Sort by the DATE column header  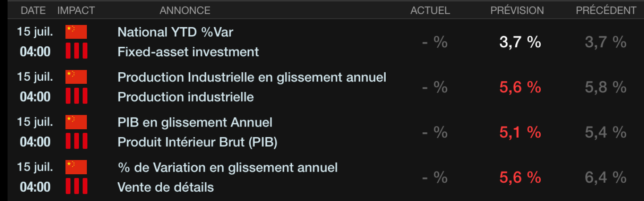[x=33, y=10]
